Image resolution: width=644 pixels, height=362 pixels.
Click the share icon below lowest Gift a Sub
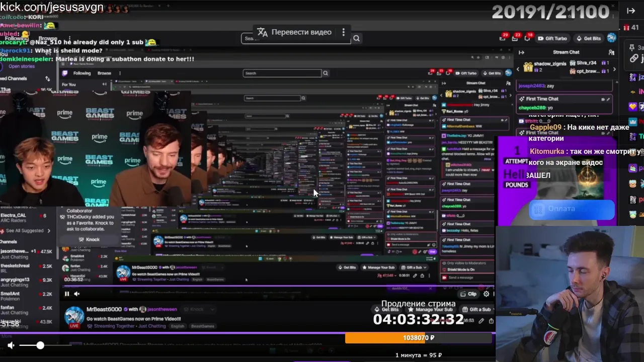[491, 321]
